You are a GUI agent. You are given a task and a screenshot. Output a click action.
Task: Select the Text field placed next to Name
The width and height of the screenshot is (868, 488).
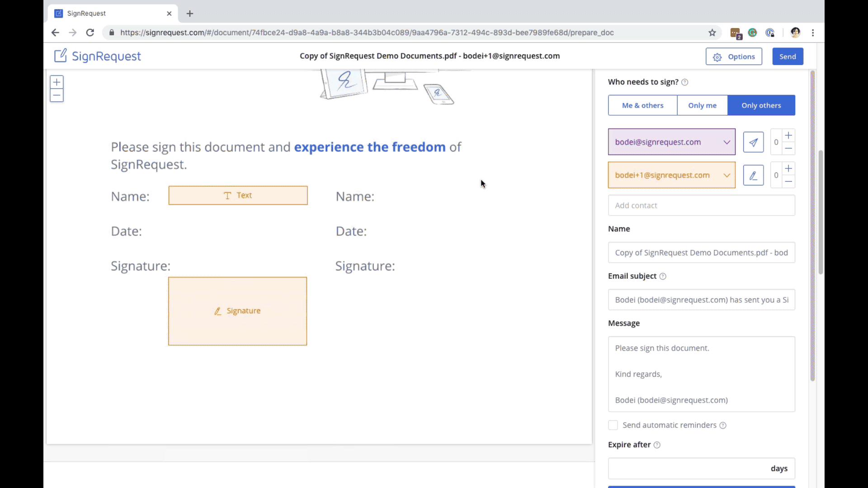tap(238, 195)
